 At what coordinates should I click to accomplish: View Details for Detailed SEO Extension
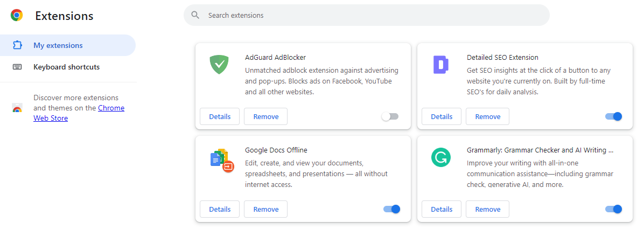click(x=442, y=116)
